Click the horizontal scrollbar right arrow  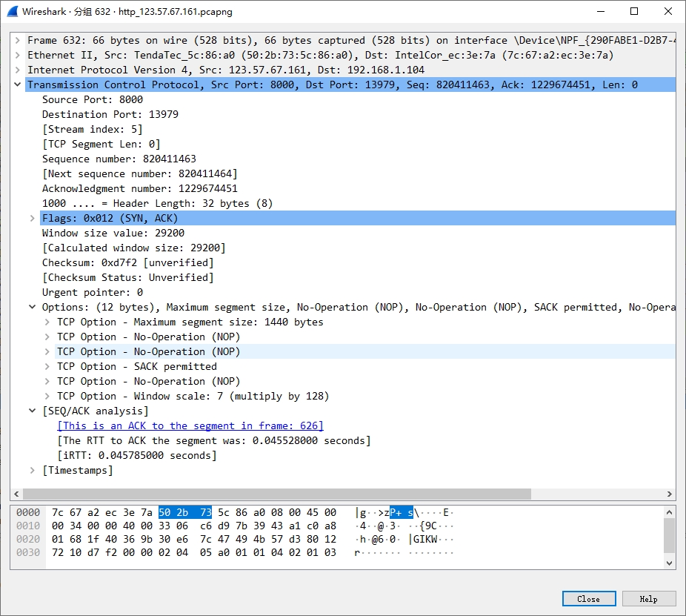click(670, 494)
